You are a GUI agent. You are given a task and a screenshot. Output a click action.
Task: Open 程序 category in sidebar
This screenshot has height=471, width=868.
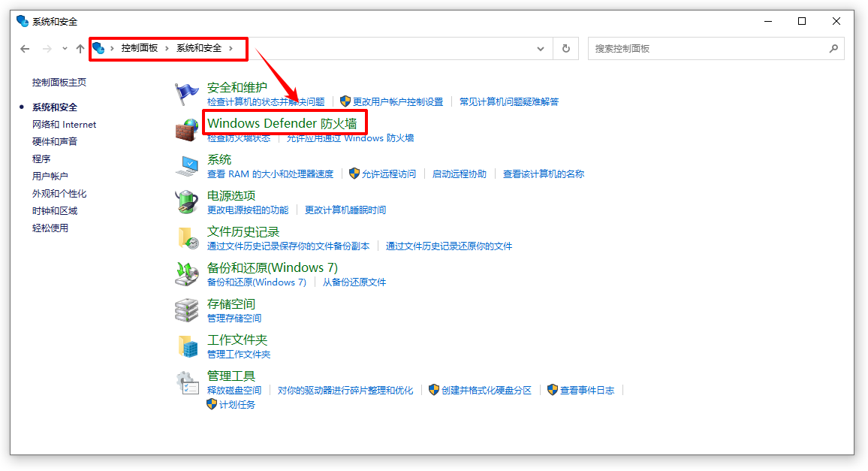41,159
